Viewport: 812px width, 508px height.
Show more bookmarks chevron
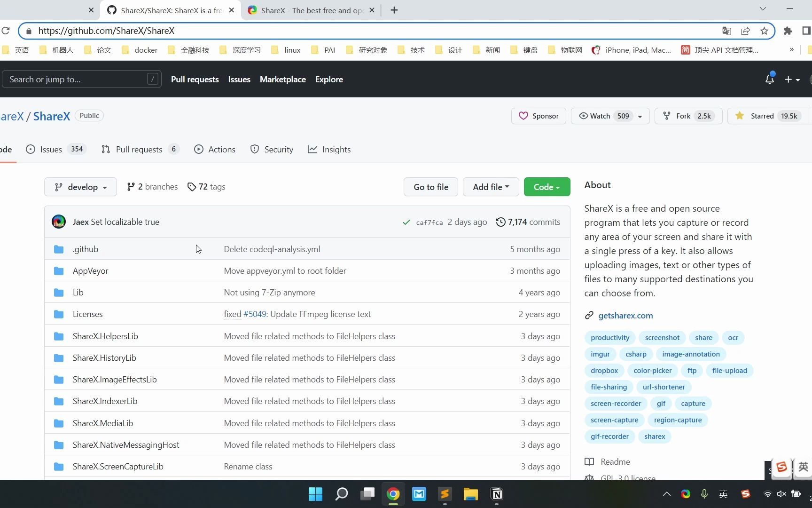pyautogui.click(x=791, y=49)
